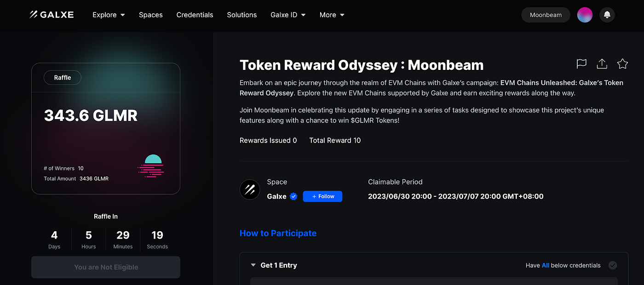644x285 pixels.
Task: Go to the Spaces page
Action: coord(151,15)
